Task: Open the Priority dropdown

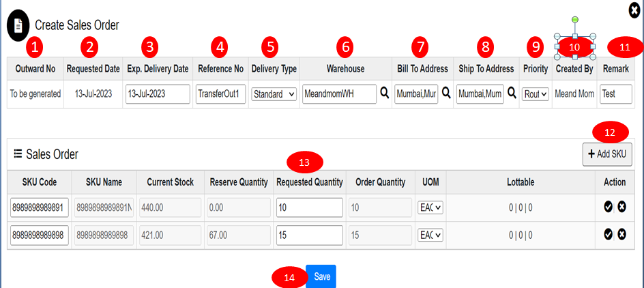Action: (535, 94)
